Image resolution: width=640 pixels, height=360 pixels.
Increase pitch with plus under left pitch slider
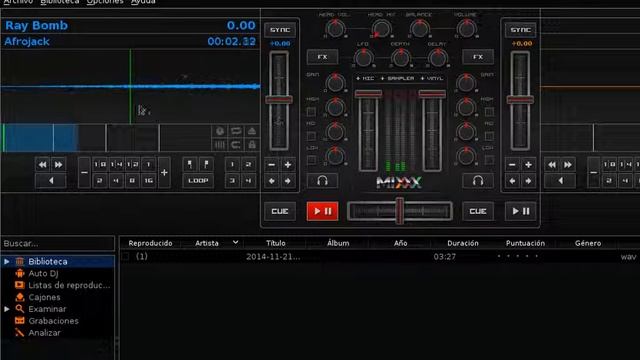288,164
